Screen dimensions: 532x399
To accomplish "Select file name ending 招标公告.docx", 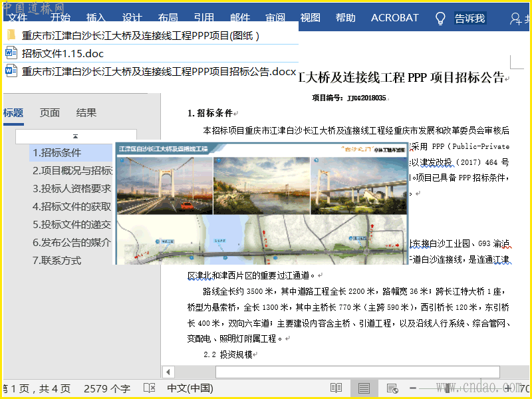I will click(x=159, y=72).
